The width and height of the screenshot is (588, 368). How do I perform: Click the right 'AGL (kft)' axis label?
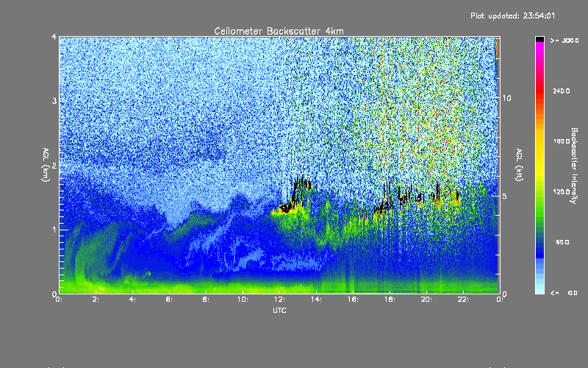click(x=519, y=165)
